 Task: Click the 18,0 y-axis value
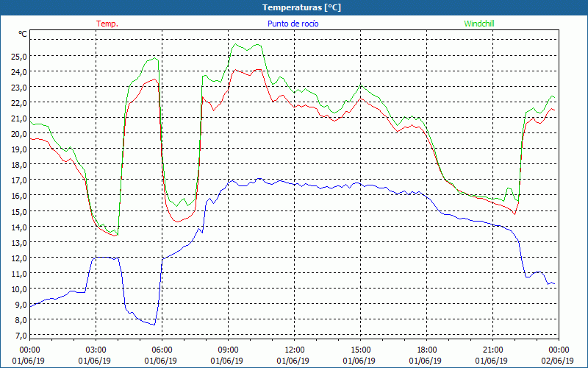tap(20, 164)
